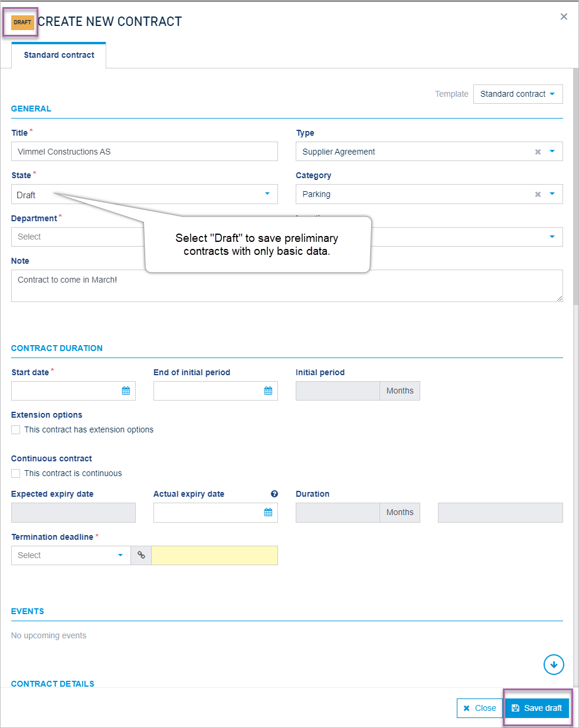Image resolution: width=579 pixels, height=728 pixels.
Task: Click the 'No upcoming events' text
Action: (x=49, y=635)
